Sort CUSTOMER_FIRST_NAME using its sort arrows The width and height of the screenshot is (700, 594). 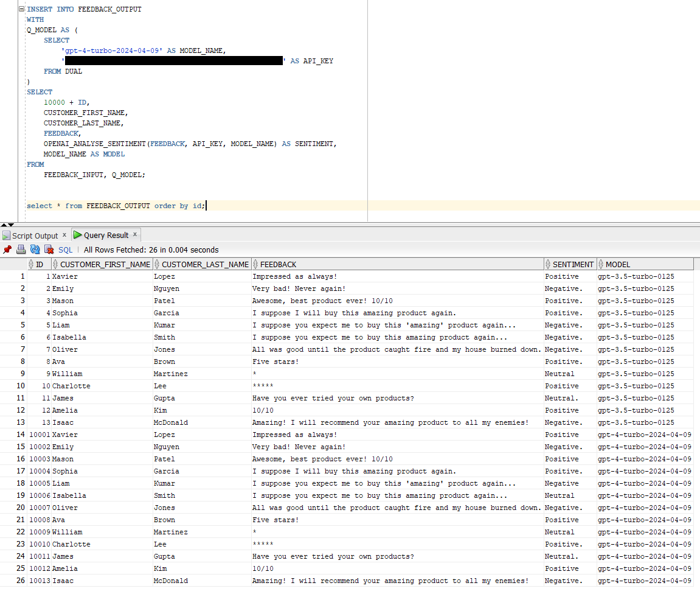[x=55, y=264]
